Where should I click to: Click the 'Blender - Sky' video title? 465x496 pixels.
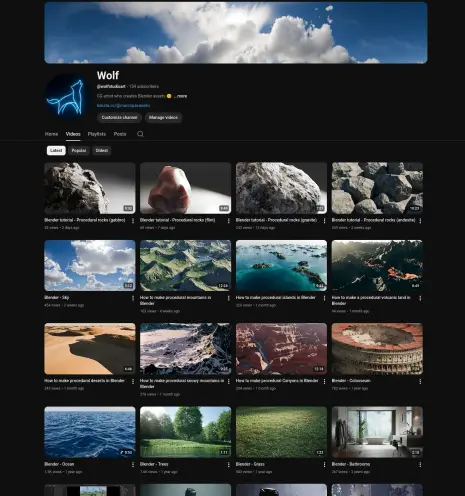57,297
